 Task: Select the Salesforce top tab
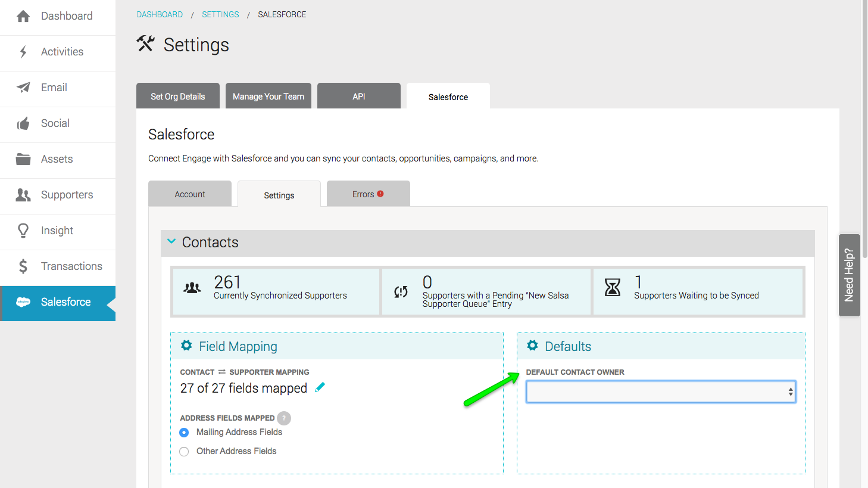pyautogui.click(x=448, y=97)
